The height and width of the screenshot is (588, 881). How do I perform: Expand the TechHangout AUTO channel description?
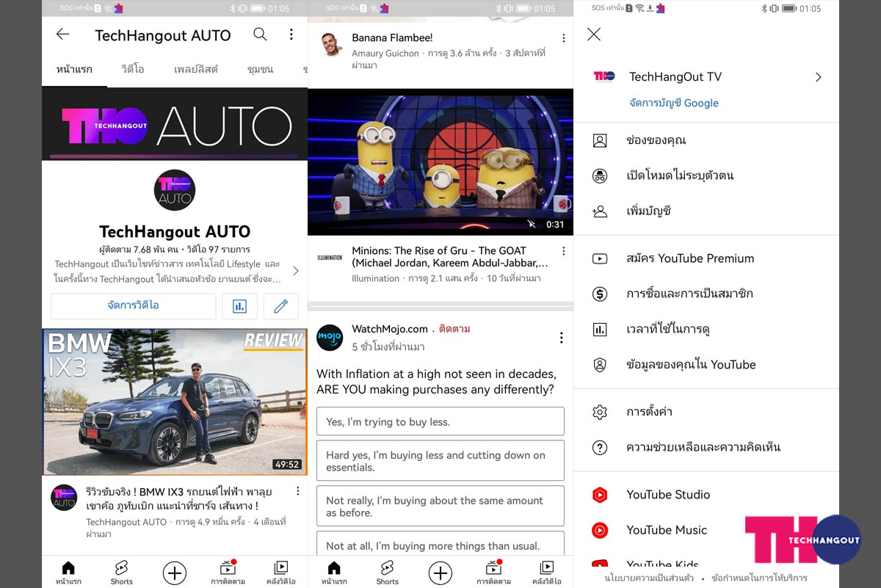pos(296,271)
